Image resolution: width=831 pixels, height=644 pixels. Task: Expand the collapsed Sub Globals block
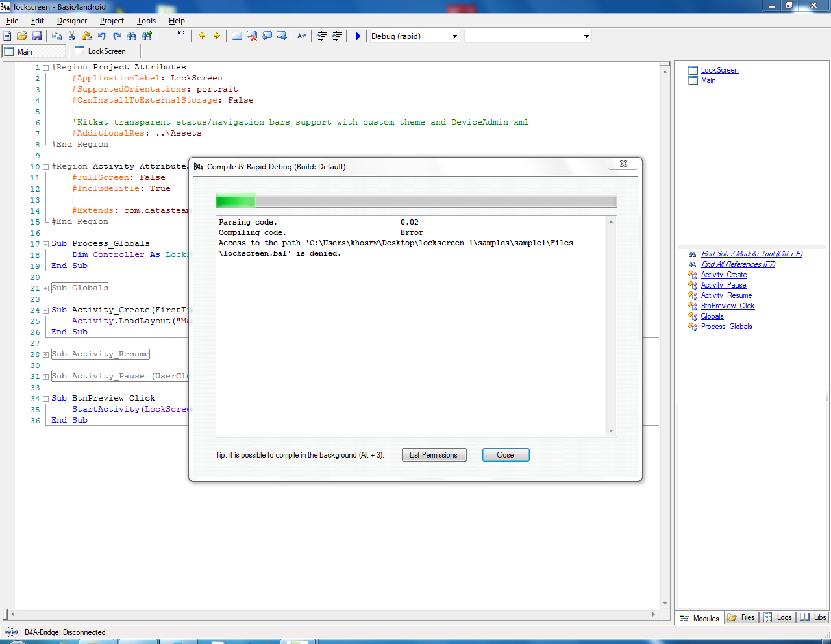point(45,288)
